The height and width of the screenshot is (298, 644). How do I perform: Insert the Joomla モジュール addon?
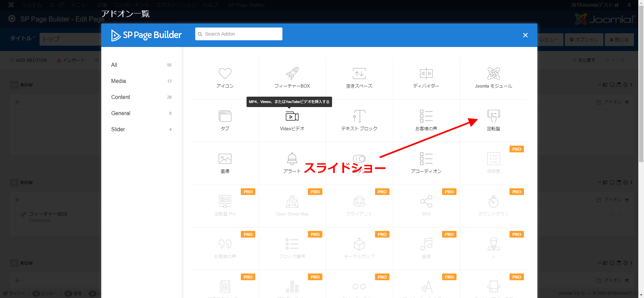pos(493,78)
